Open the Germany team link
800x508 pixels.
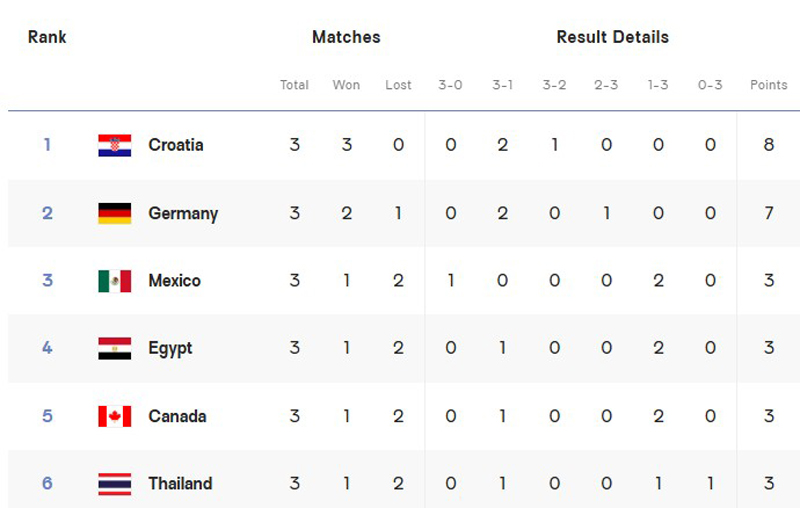click(183, 213)
